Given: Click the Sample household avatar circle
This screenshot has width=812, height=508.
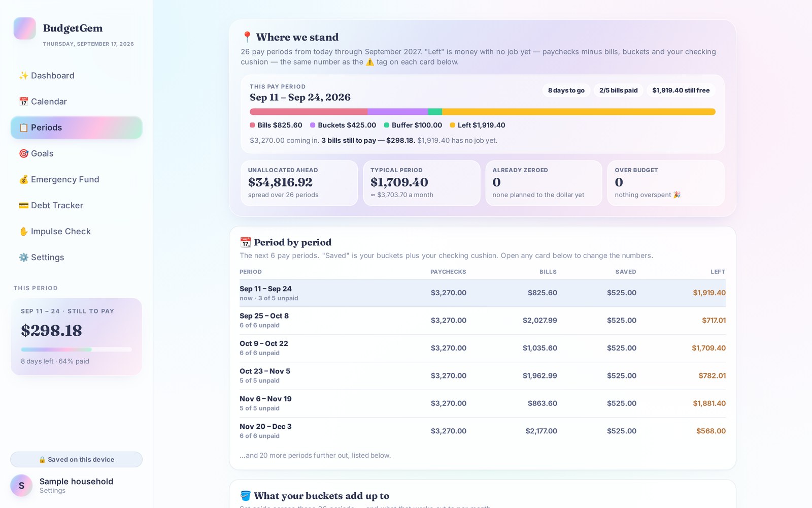Looking at the screenshot, I should pyautogui.click(x=21, y=486).
